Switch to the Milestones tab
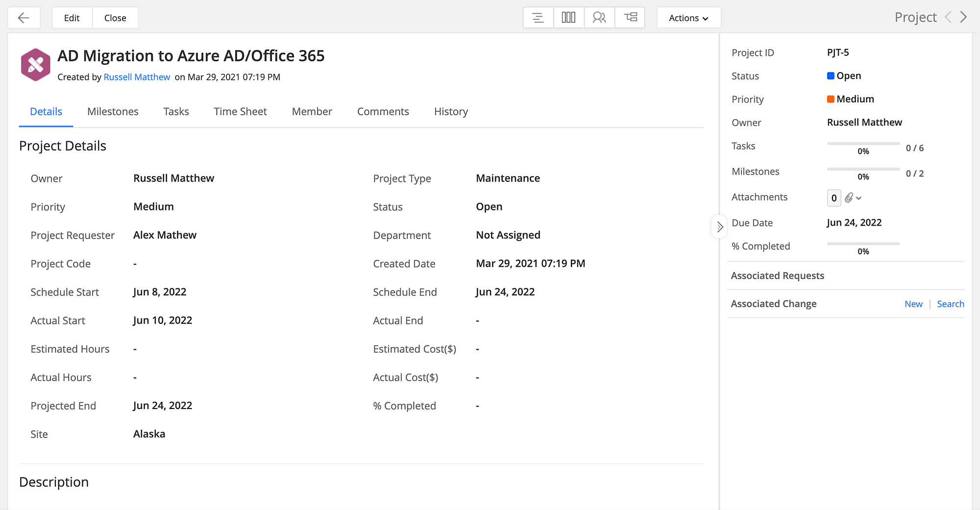 point(113,112)
